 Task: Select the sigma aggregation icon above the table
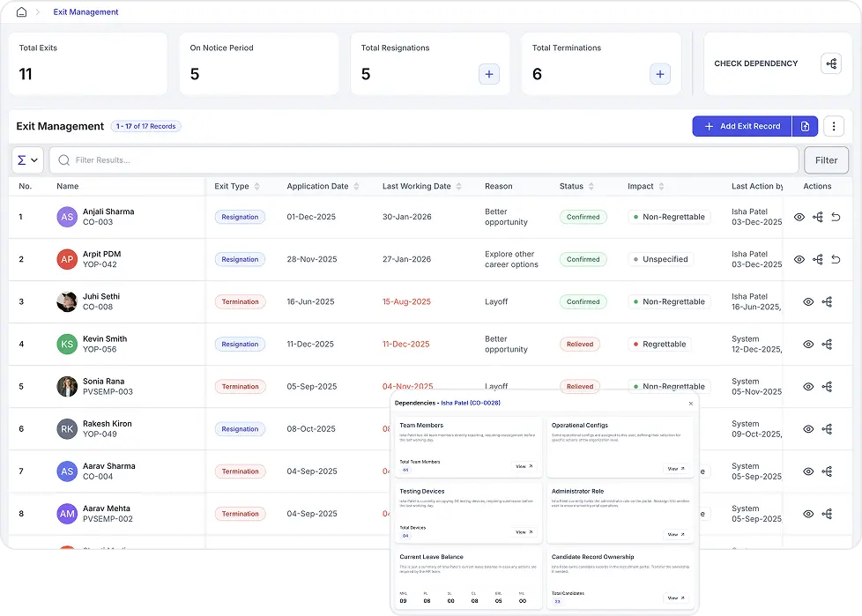pos(23,160)
